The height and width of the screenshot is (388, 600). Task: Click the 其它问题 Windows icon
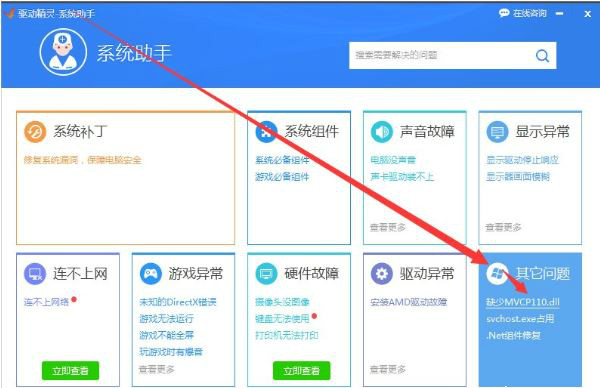(x=497, y=274)
